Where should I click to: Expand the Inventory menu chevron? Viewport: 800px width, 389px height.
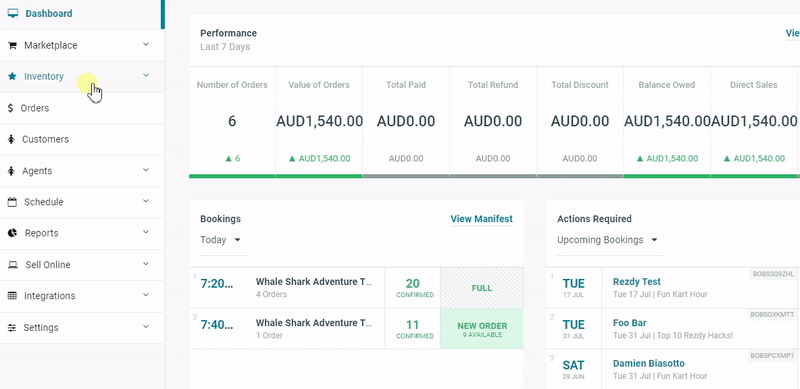point(146,76)
